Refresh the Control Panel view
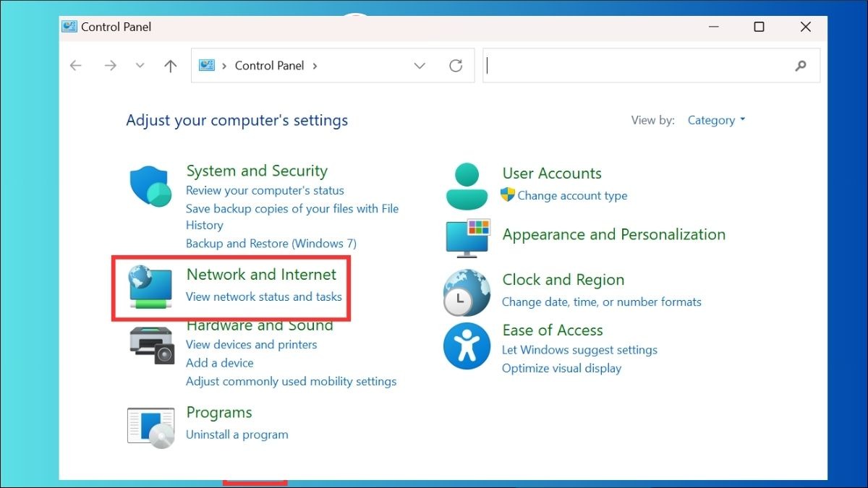This screenshot has width=868, height=488. coord(456,66)
